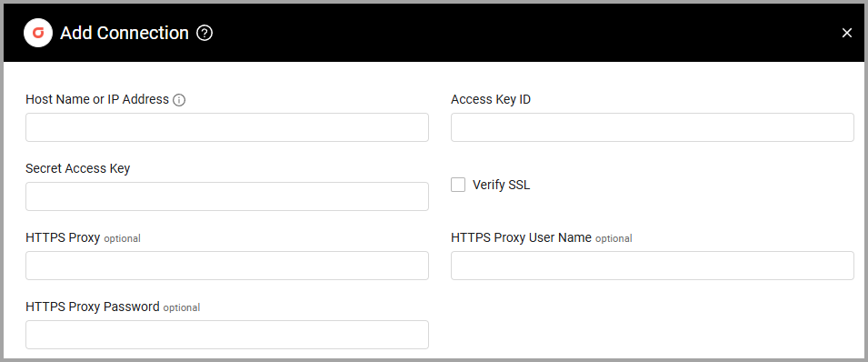This screenshot has width=868, height=362.
Task: Click the HTTPS Proxy Password input box
Action: pyautogui.click(x=227, y=335)
